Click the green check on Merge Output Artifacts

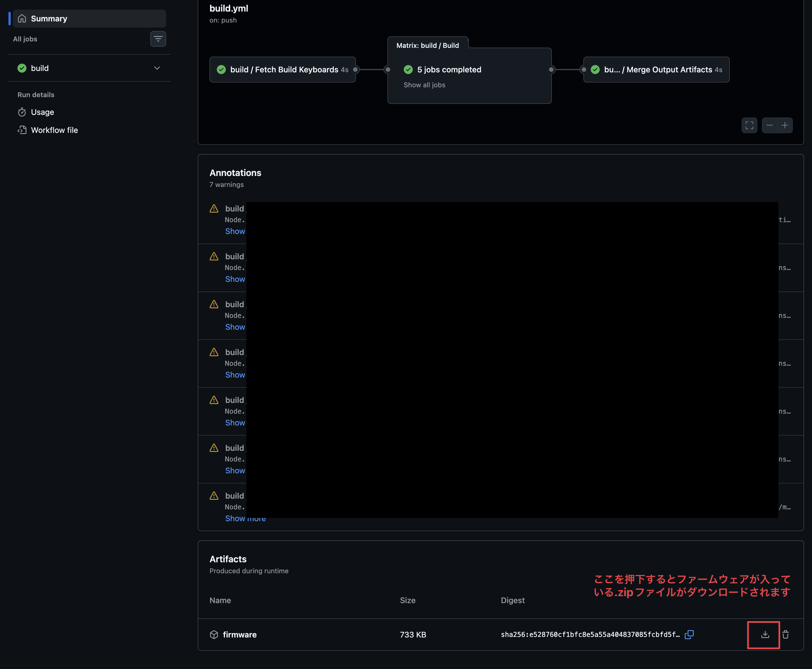click(595, 70)
